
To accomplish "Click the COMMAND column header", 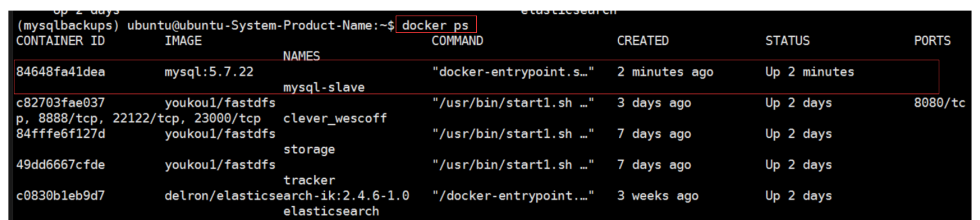I will click(x=457, y=41).
